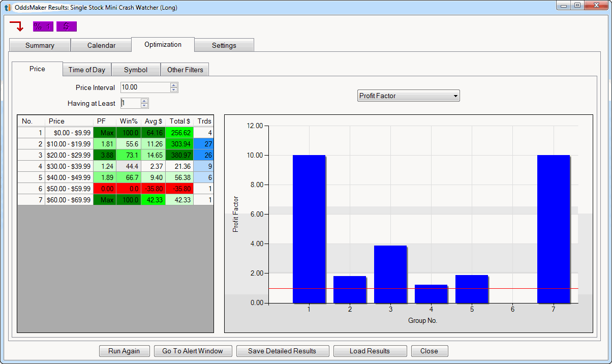Click the purple dollar sign icon
Screen dimensions: 612x364
click(x=66, y=26)
